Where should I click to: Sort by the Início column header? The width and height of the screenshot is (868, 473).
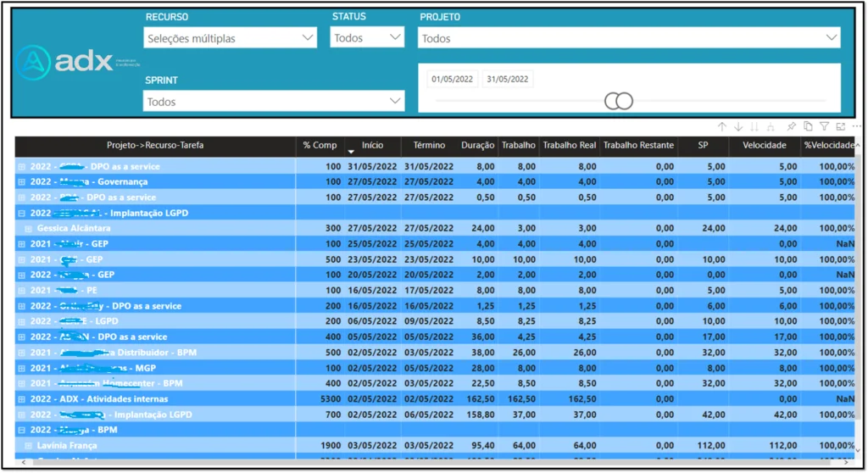[x=372, y=145]
